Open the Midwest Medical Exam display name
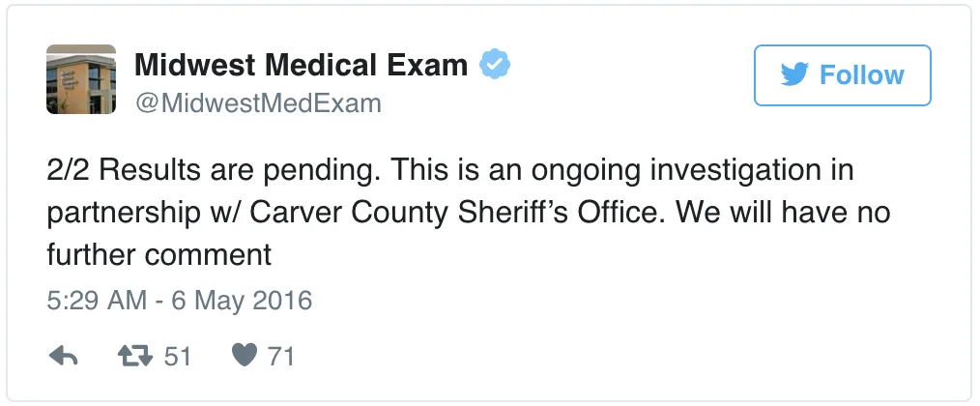This screenshot has width=980, height=406. coord(301,65)
